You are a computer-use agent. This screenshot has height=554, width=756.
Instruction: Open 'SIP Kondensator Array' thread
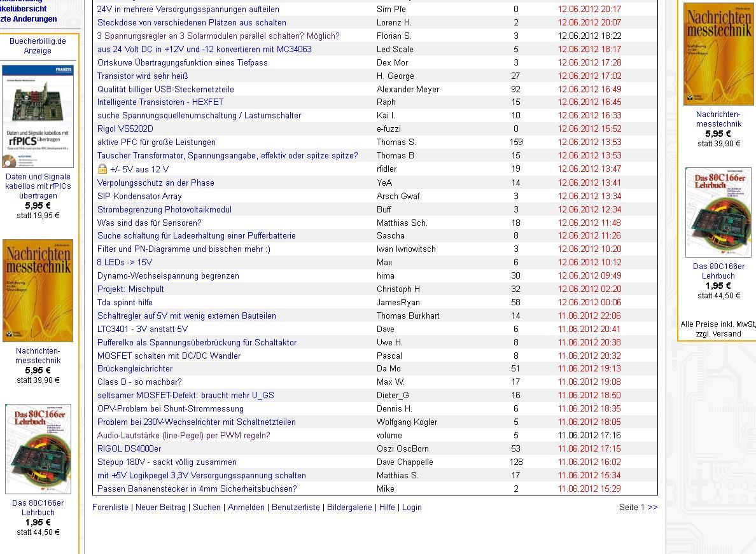coord(139,197)
